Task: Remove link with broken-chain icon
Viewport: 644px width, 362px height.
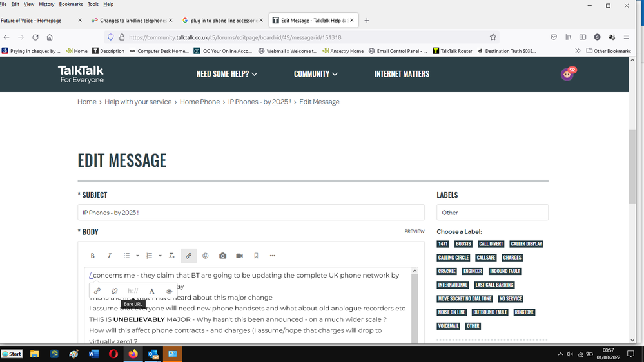Action: click(115, 291)
